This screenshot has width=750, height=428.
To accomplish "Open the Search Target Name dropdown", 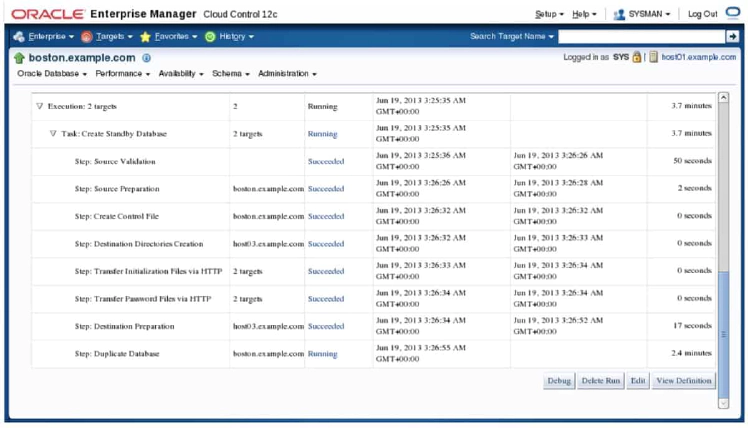I will point(512,36).
